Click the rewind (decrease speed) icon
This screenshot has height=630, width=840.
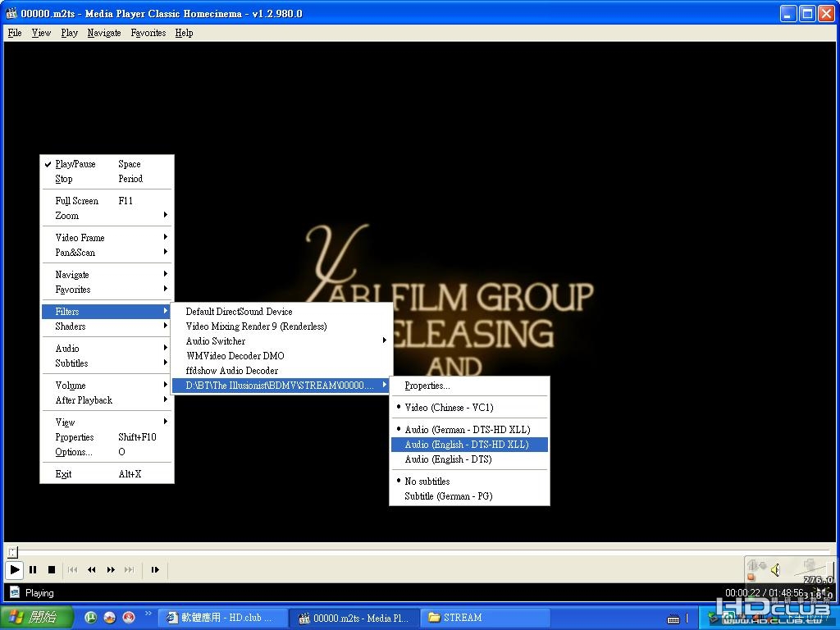pyautogui.click(x=92, y=569)
